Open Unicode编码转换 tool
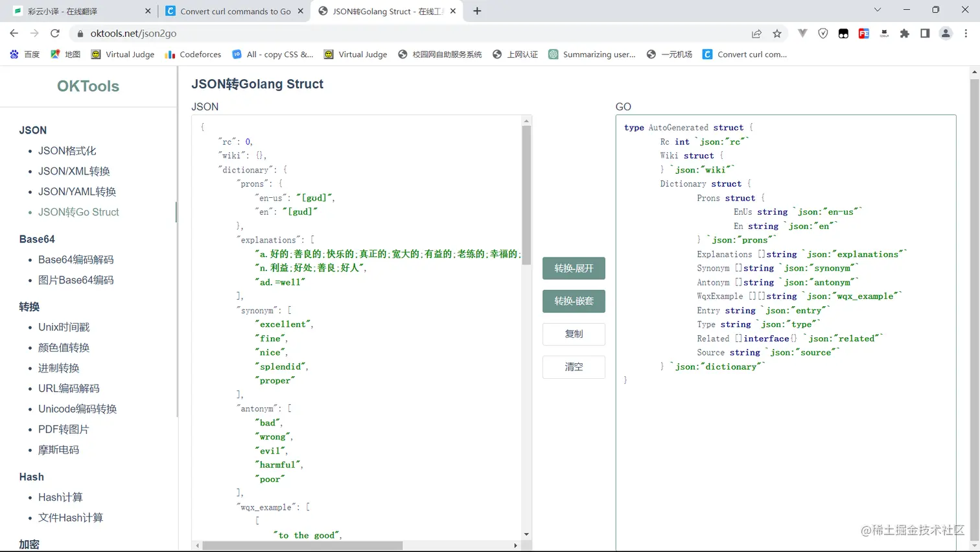The height and width of the screenshot is (552, 980). (77, 409)
